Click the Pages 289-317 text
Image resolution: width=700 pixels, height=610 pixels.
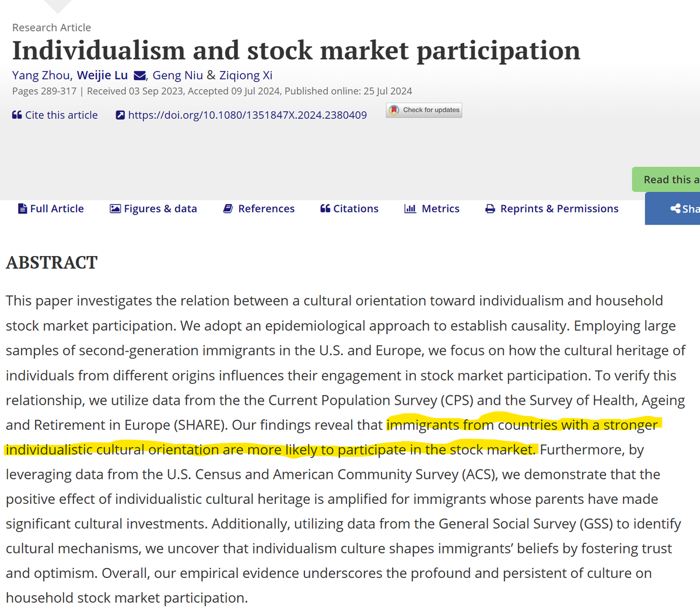tap(44, 91)
